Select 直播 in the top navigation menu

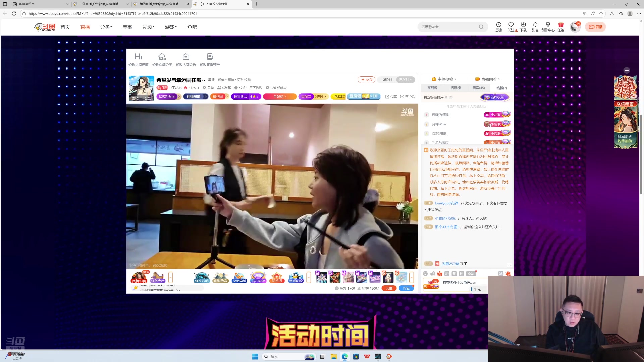[85, 27]
